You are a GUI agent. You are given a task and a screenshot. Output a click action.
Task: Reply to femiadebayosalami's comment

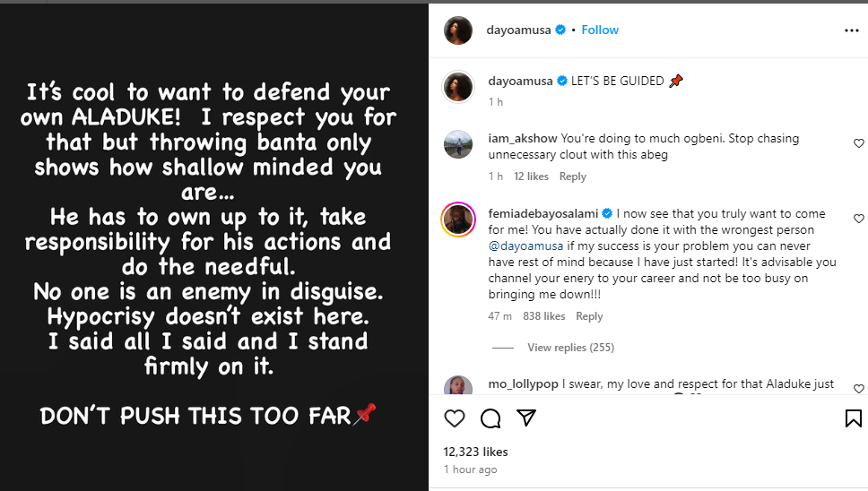click(589, 316)
